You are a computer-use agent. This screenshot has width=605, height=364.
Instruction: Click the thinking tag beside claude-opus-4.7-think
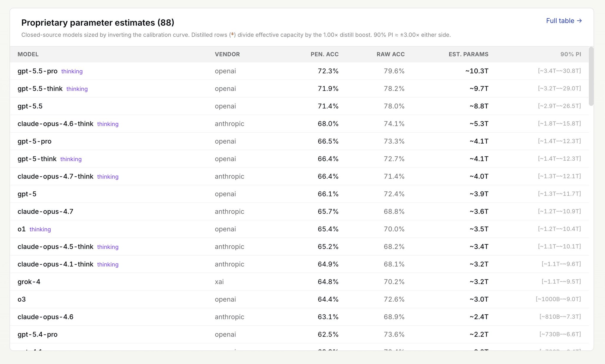tap(108, 177)
